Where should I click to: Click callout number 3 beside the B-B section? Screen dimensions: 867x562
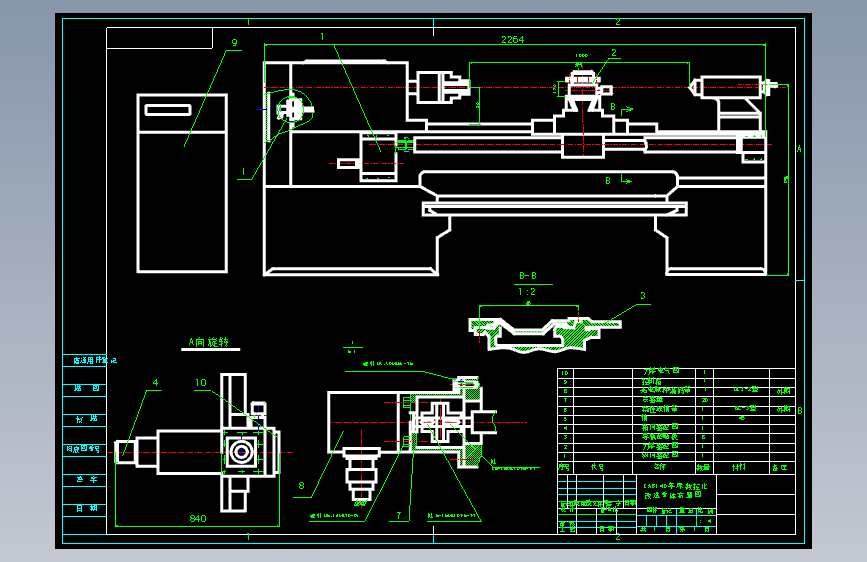[x=643, y=296]
